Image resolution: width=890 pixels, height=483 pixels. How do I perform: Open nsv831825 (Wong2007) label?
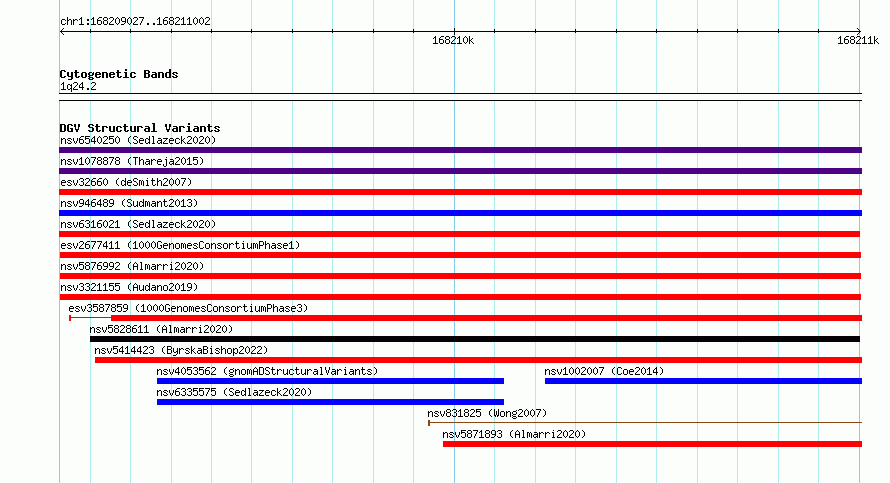pyautogui.click(x=487, y=413)
